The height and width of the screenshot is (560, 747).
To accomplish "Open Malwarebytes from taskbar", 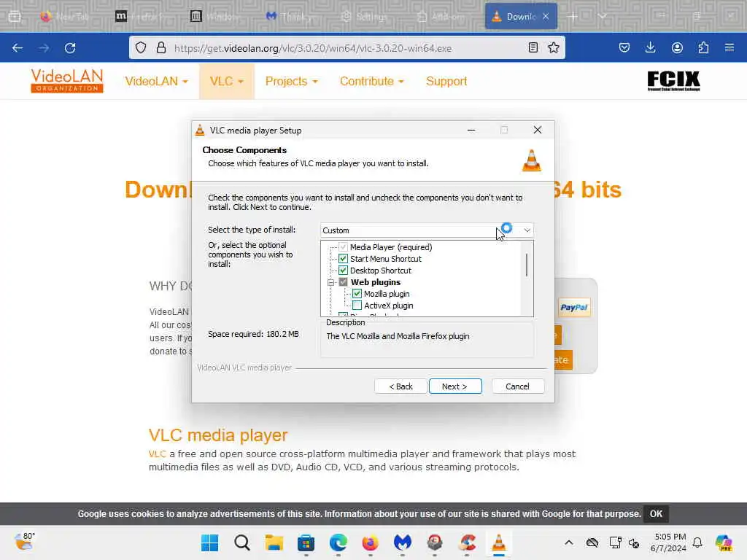I will [403, 542].
